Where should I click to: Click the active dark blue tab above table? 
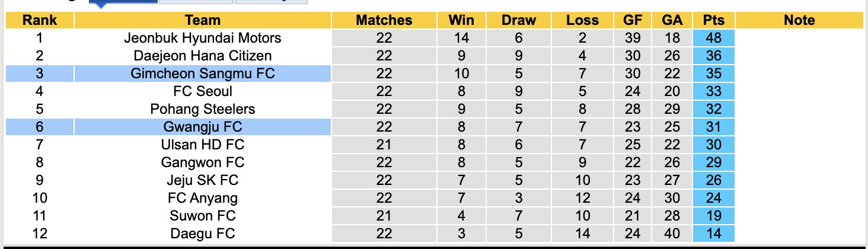tap(123, 2)
